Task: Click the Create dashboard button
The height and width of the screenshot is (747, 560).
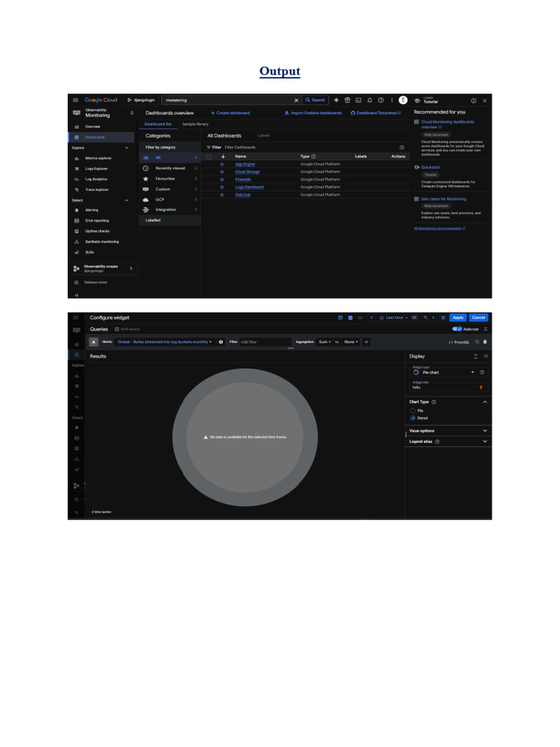Action: (x=230, y=113)
